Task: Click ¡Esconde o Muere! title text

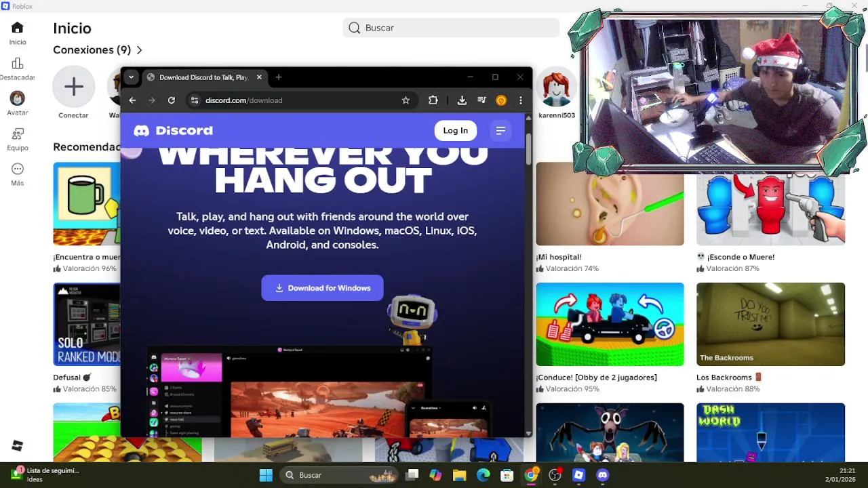Action: tap(741, 257)
